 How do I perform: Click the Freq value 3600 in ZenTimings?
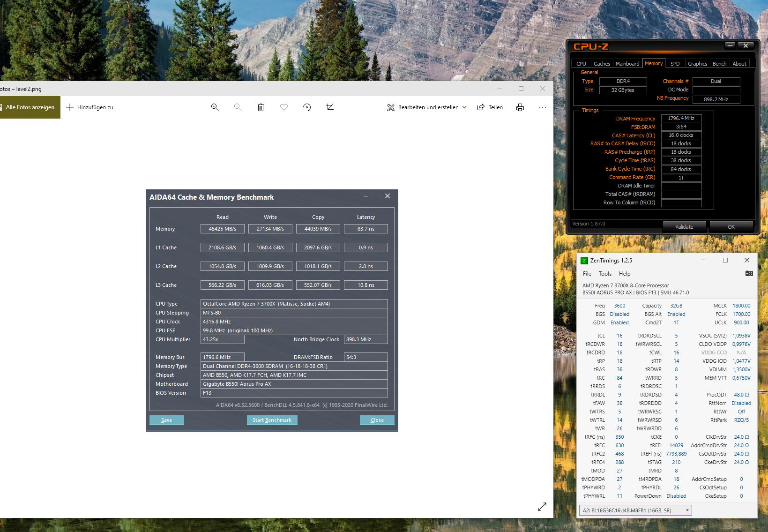pyautogui.click(x=619, y=306)
